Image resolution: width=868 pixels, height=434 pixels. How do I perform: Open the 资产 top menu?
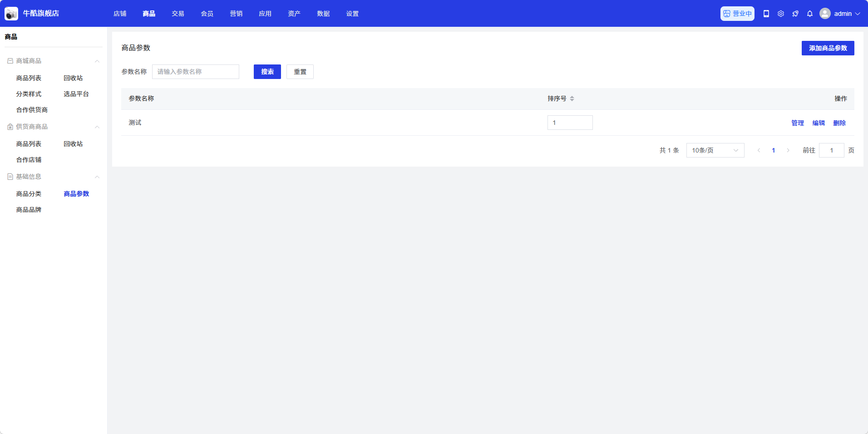pos(294,14)
